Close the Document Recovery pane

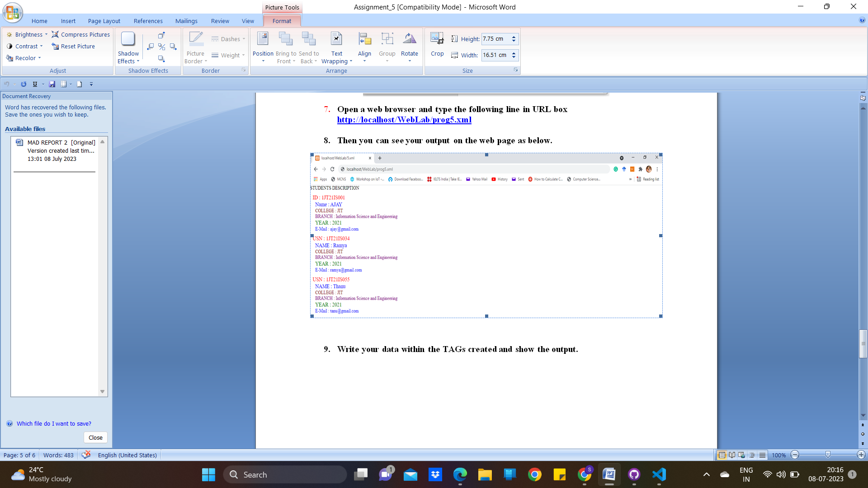[95, 437]
